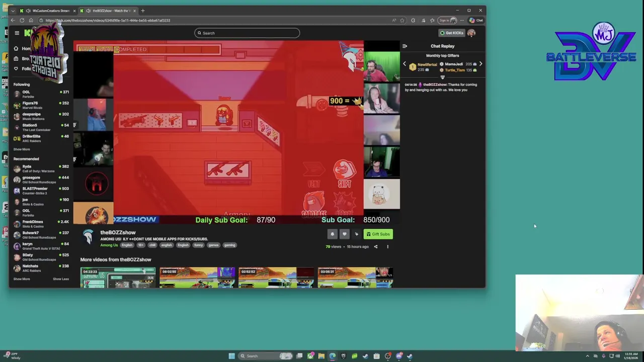The height and width of the screenshot is (362, 644).
Task: Click the Get KICKs button
Action: click(x=452, y=33)
